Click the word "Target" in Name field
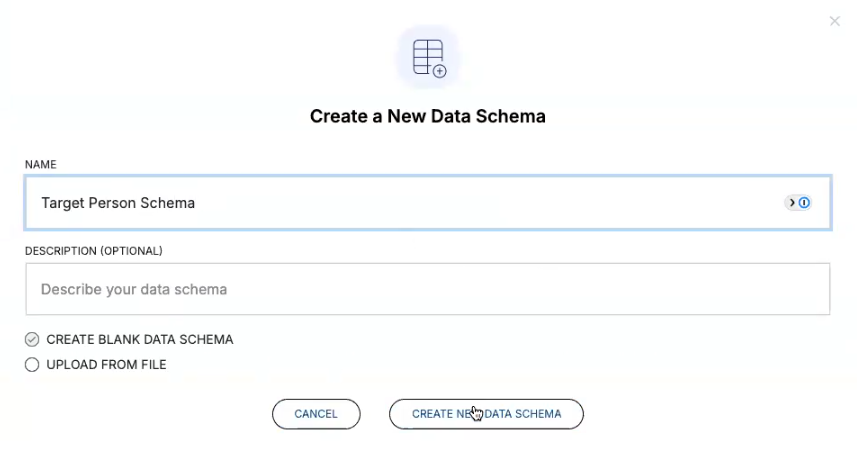Screen dimensions: 857x454 [62, 203]
